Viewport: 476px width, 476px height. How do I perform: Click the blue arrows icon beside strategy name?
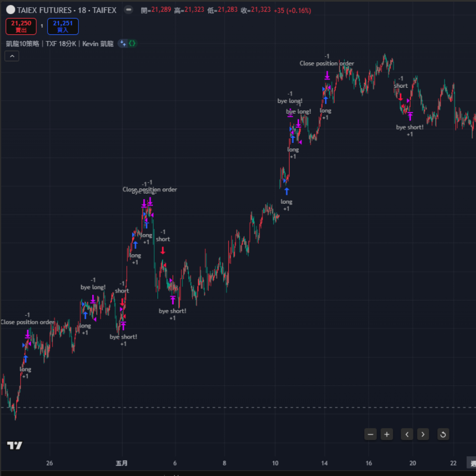tap(123, 43)
